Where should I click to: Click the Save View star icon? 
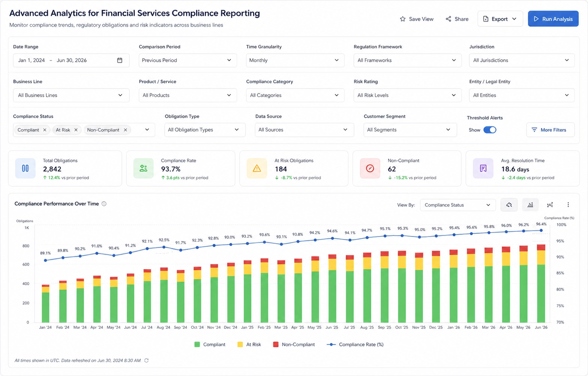click(x=402, y=19)
